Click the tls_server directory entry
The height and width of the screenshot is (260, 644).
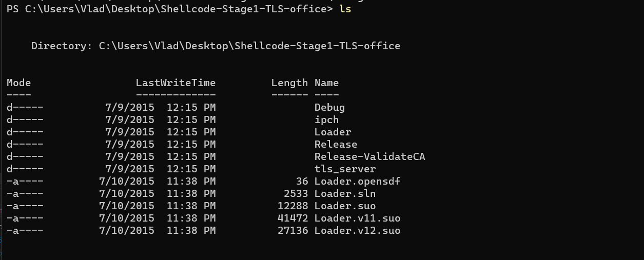coord(345,169)
